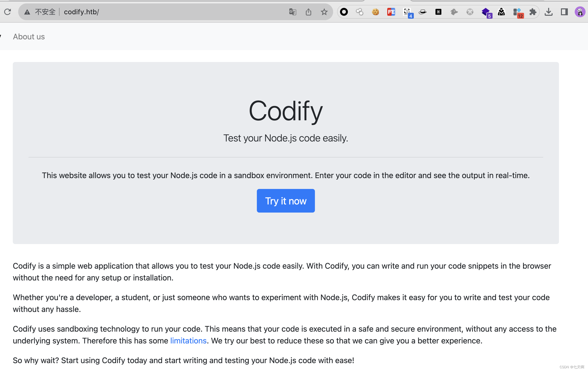Open the widgets extension with red badge 12
The height and width of the screenshot is (371, 588).
pyautogui.click(x=518, y=13)
